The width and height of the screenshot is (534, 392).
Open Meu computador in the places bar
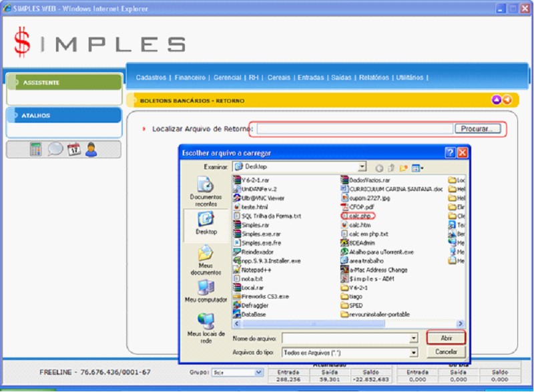pos(206,292)
